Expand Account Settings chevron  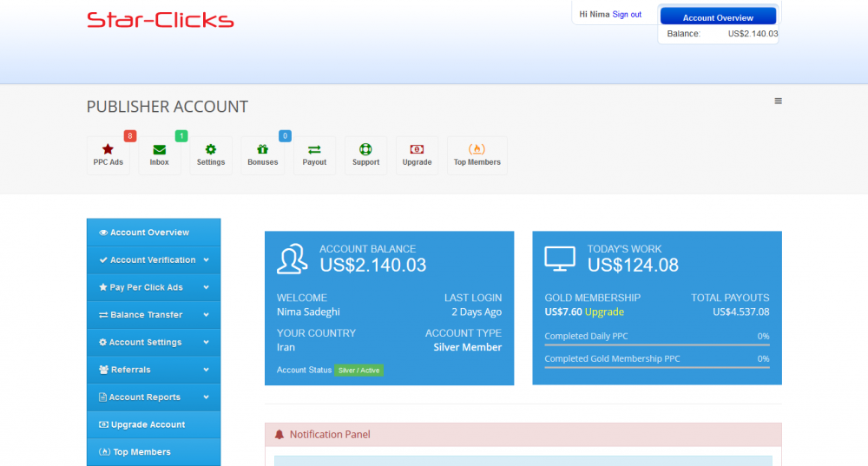(x=206, y=342)
